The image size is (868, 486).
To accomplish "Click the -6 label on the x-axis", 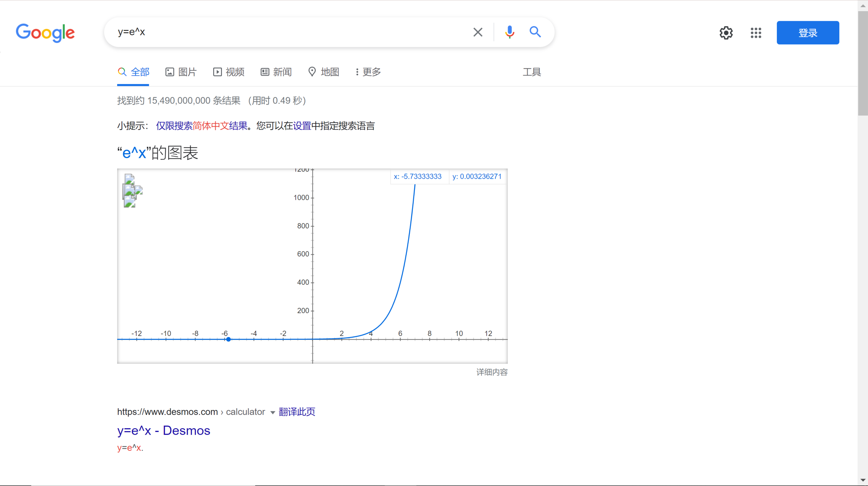I will pos(224,333).
